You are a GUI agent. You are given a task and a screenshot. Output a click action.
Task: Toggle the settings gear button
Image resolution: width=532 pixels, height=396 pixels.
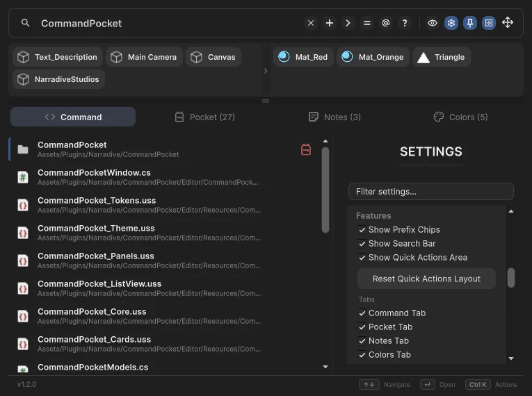click(x=451, y=23)
